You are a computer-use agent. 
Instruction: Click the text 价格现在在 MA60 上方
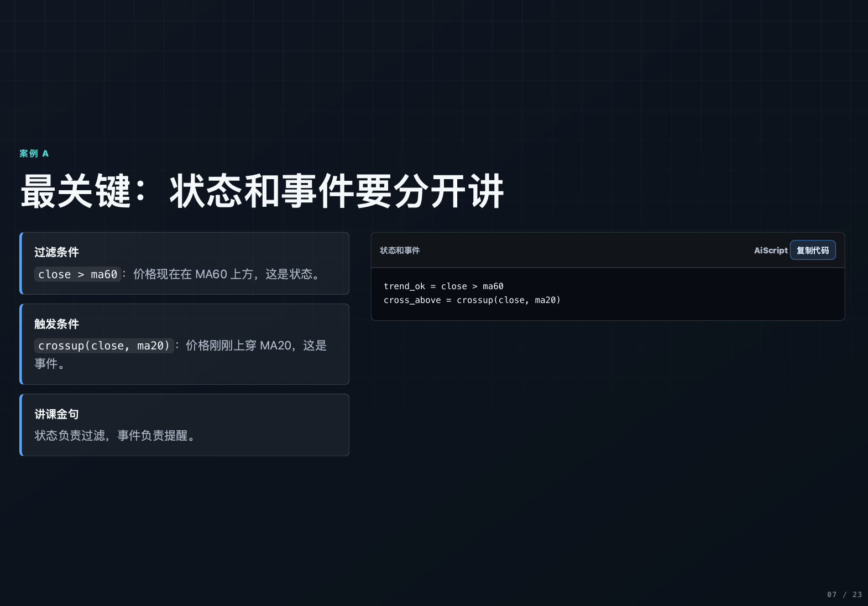193,274
